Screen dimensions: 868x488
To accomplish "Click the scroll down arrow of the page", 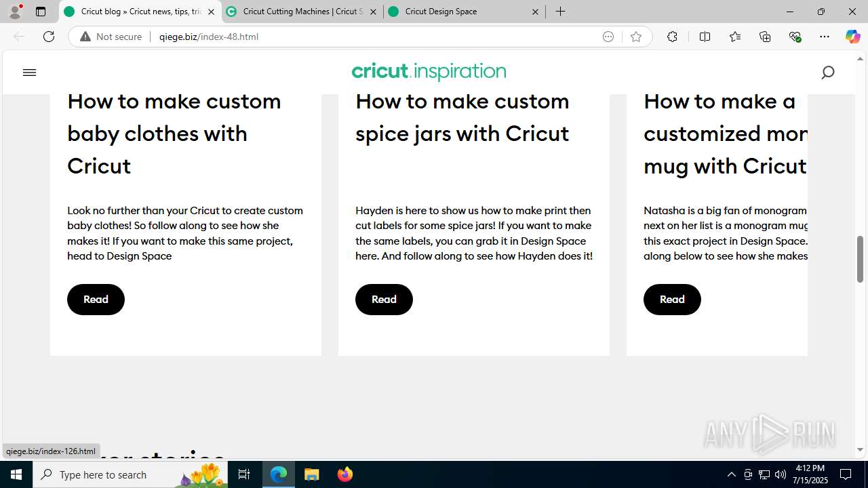I will pyautogui.click(x=860, y=450).
